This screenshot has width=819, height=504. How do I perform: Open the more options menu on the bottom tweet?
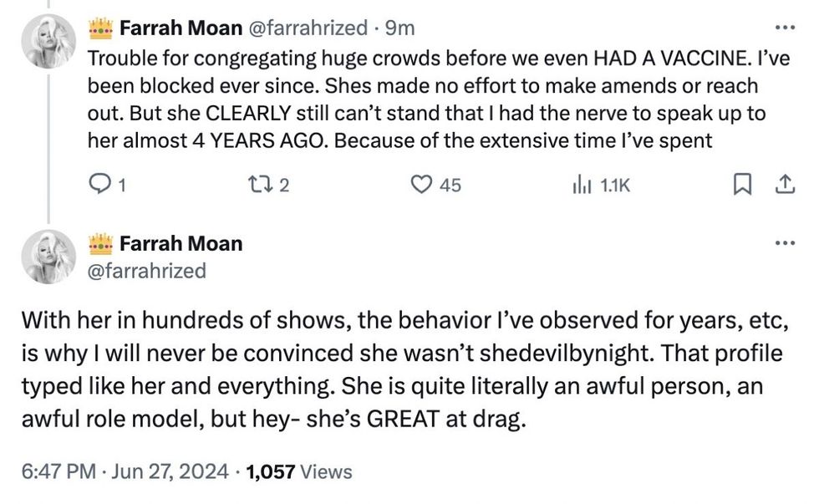pos(784,242)
